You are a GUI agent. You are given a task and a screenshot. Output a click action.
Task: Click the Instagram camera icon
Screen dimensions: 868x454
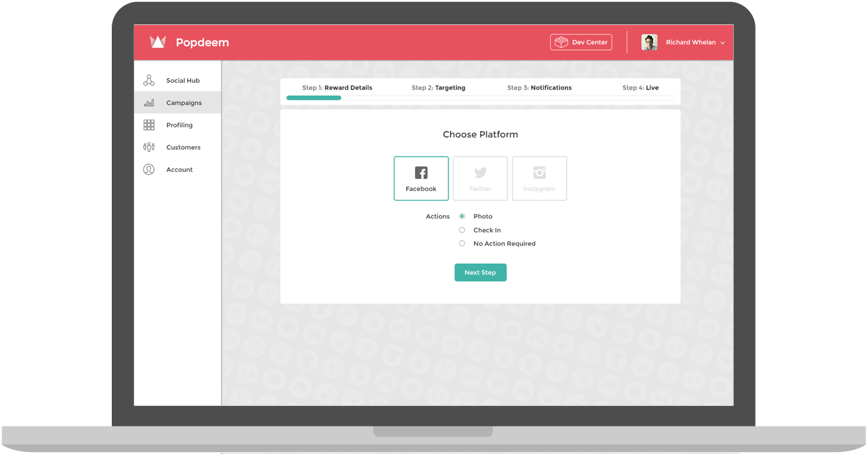(540, 173)
